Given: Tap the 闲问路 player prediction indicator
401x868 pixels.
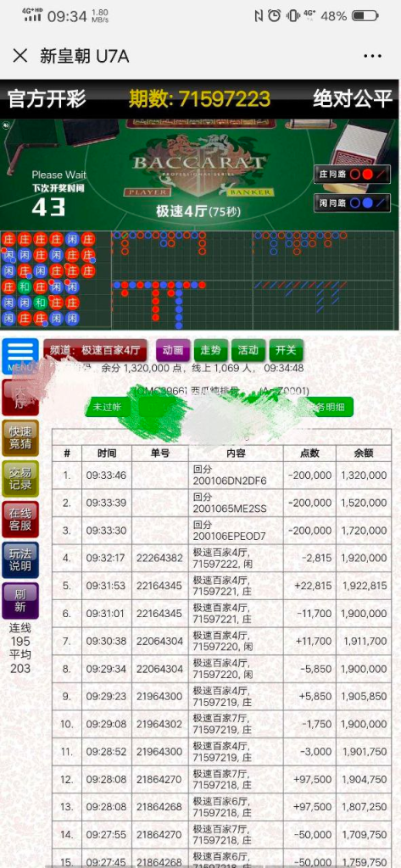Looking at the screenshot, I should point(353,203).
